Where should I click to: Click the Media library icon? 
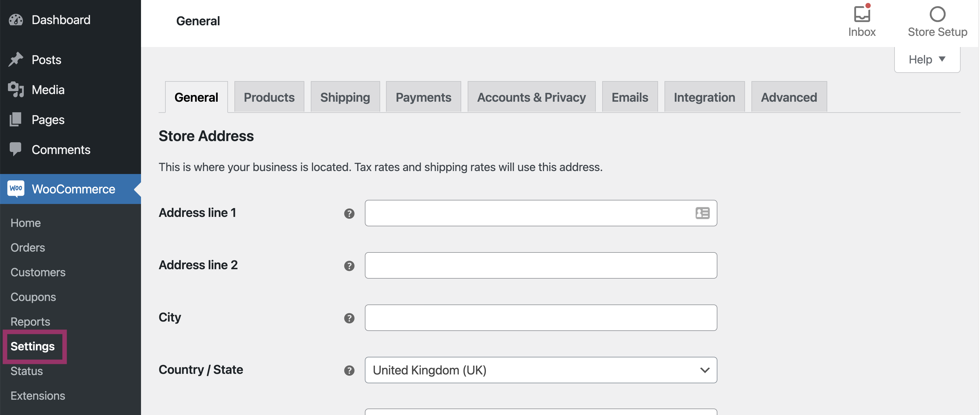[16, 89]
